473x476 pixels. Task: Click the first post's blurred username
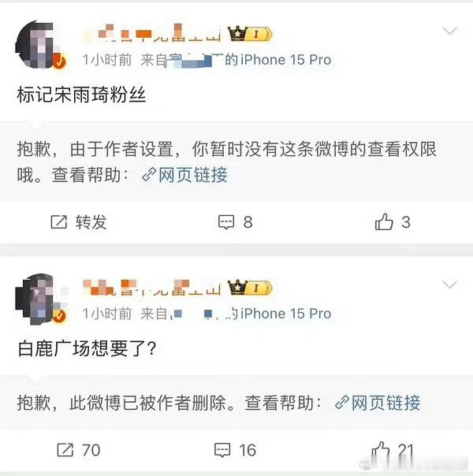pyautogui.click(x=152, y=33)
